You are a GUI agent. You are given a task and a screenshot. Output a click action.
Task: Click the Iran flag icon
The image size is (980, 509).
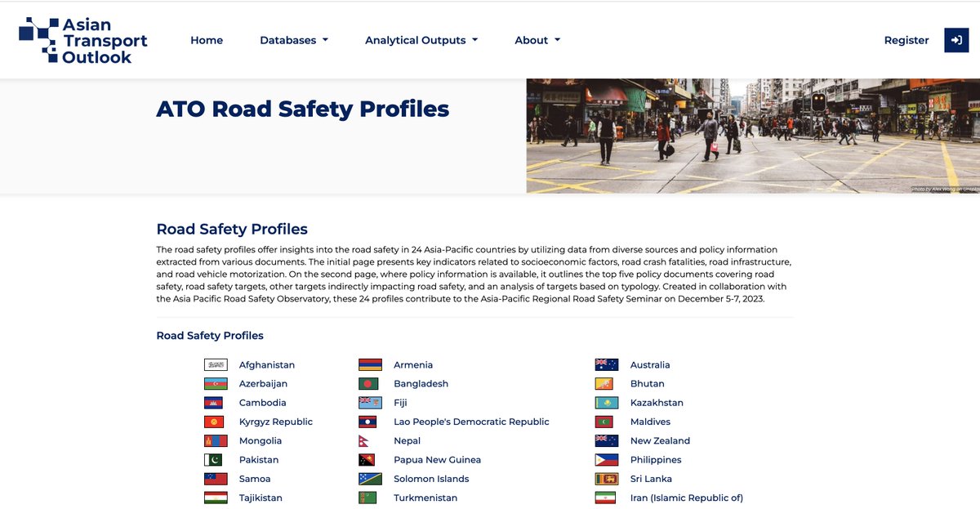607,498
